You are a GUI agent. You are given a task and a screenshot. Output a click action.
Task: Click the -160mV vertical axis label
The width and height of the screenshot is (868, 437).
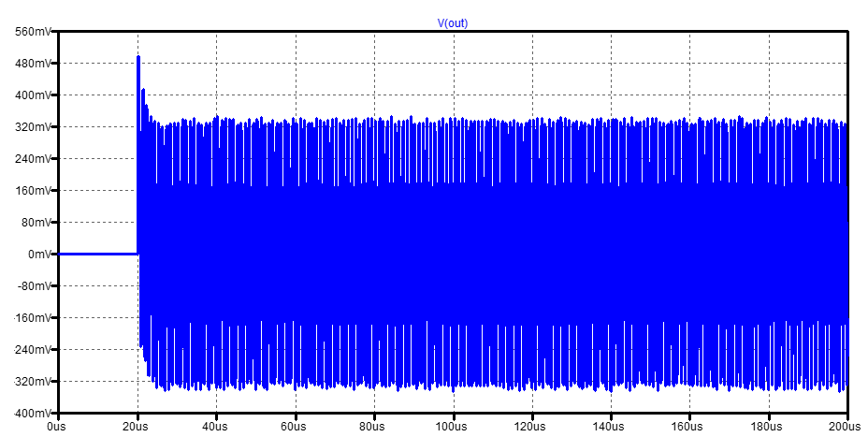pos(32,318)
